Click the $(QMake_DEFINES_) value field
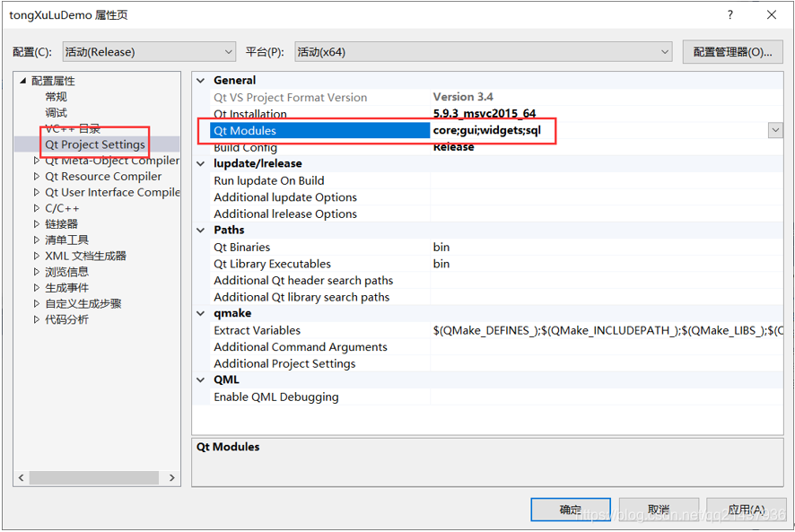Image resolution: width=795 pixels, height=532 pixels. 607,330
